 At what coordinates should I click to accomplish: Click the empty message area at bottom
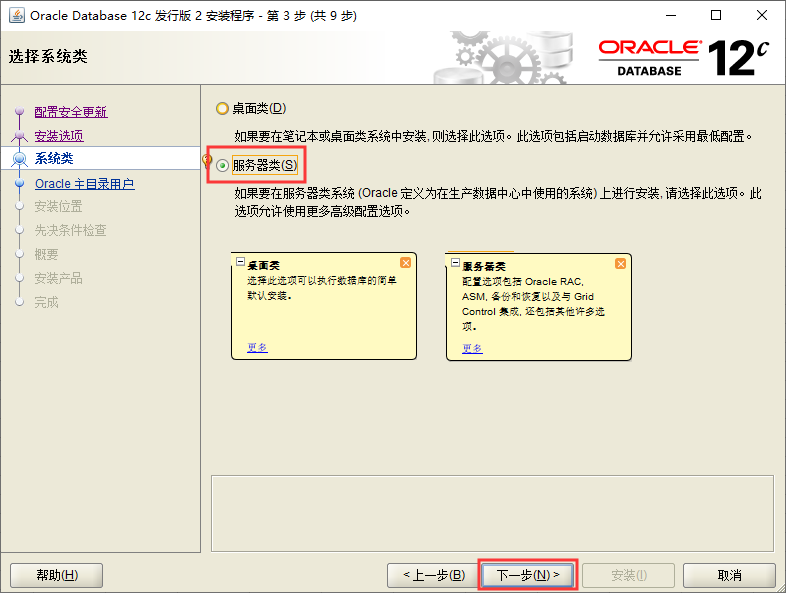[x=492, y=511]
